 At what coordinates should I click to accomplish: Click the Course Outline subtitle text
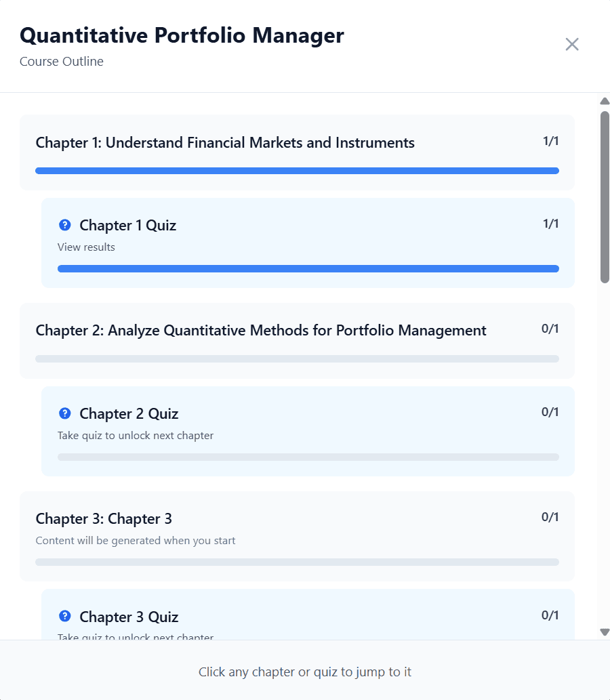[x=61, y=61]
